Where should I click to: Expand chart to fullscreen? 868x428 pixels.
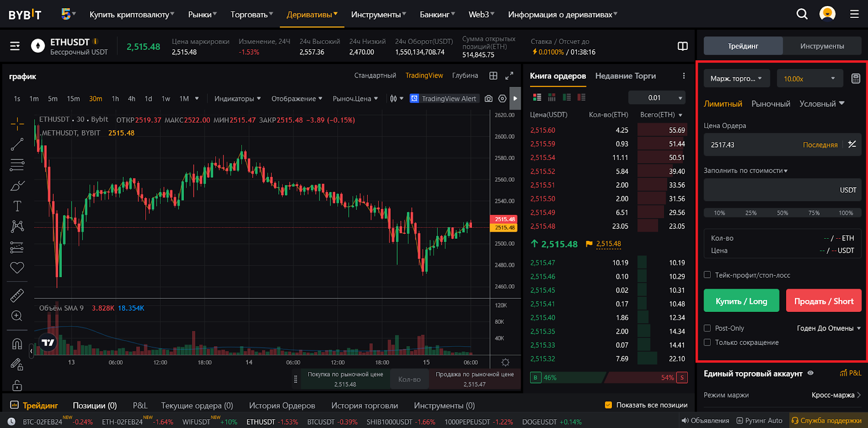(509, 76)
